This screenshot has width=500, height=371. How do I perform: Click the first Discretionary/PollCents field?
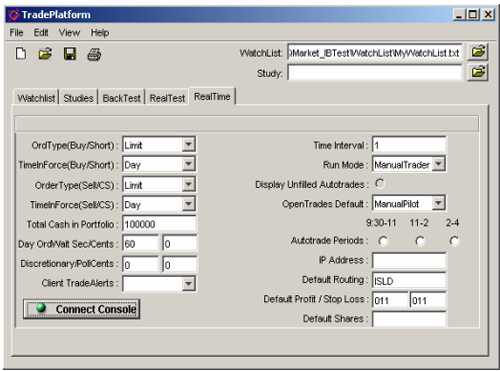click(140, 265)
